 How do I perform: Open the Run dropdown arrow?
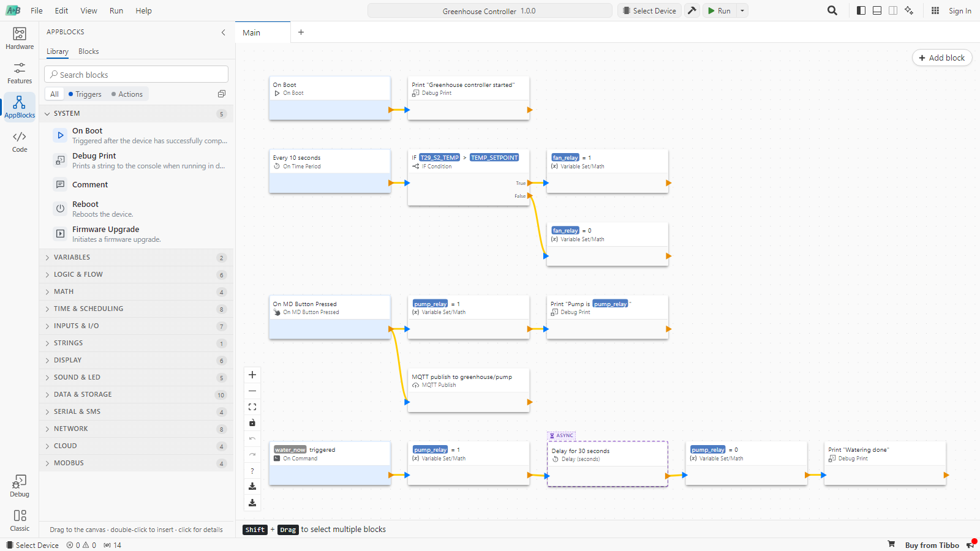(x=742, y=10)
